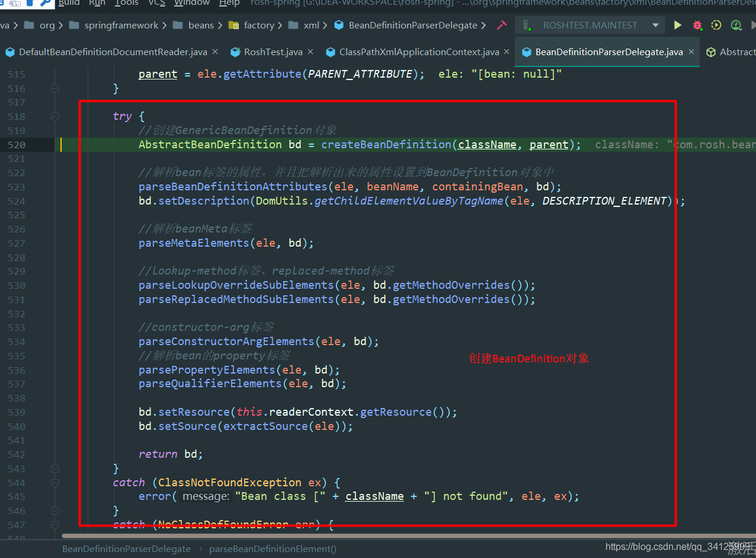Screen dimensions: 756x558
Task: Close the DefaultBeanDefinitionDocumentReader.java tab
Action: 214,52
